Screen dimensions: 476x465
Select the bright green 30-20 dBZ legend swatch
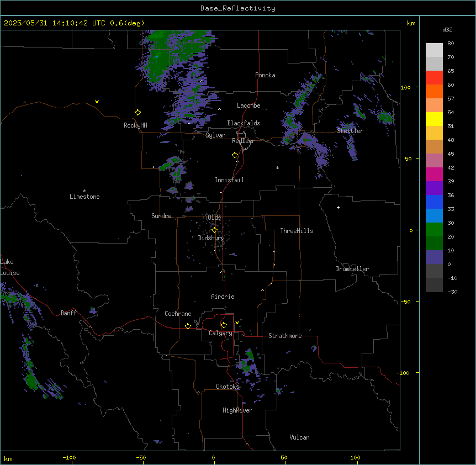(434, 230)
